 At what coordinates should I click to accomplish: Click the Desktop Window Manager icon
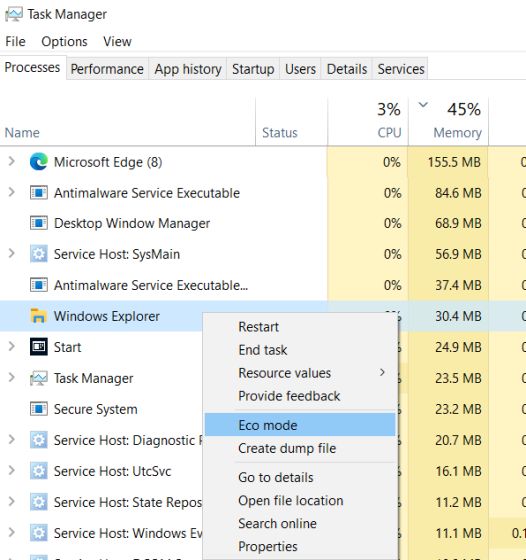(39, 224)
